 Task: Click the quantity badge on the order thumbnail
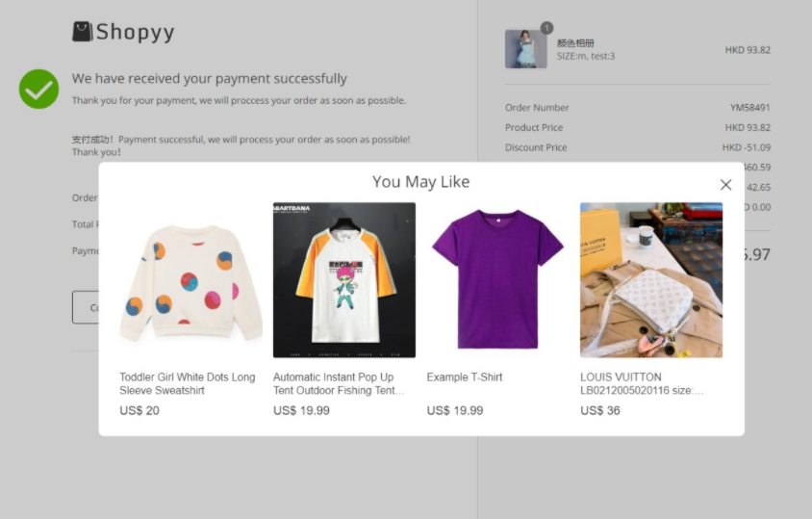[x=546, y=28]
